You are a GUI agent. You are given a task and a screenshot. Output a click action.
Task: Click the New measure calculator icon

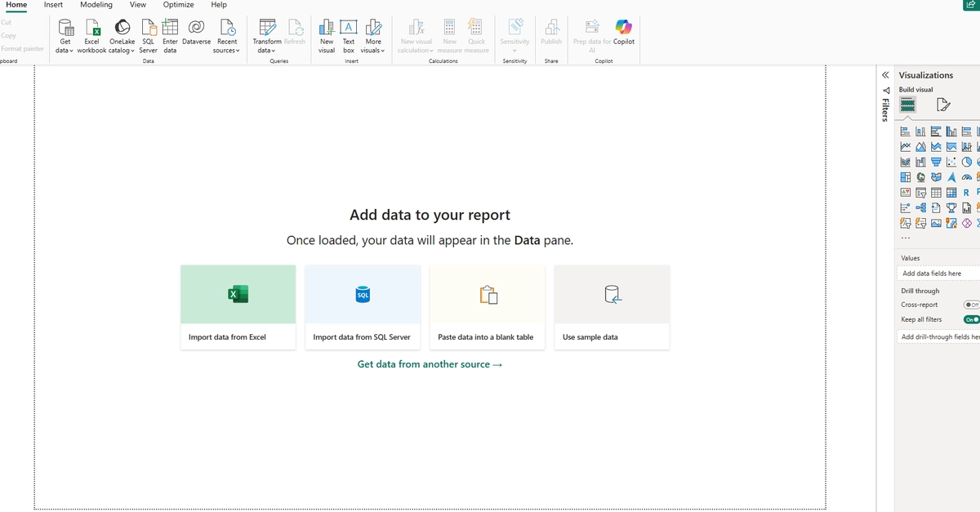pyautogui.click(x=449, y=27)
